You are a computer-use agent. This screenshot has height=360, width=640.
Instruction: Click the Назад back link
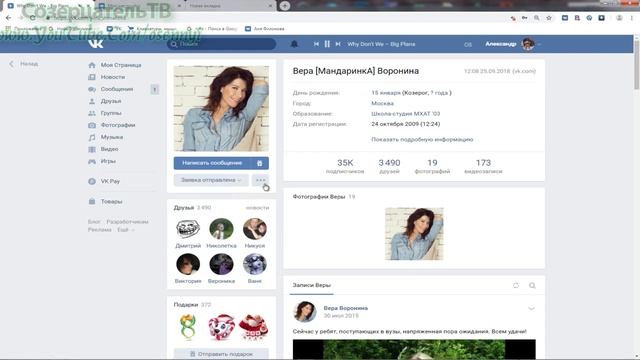[24, 64]
